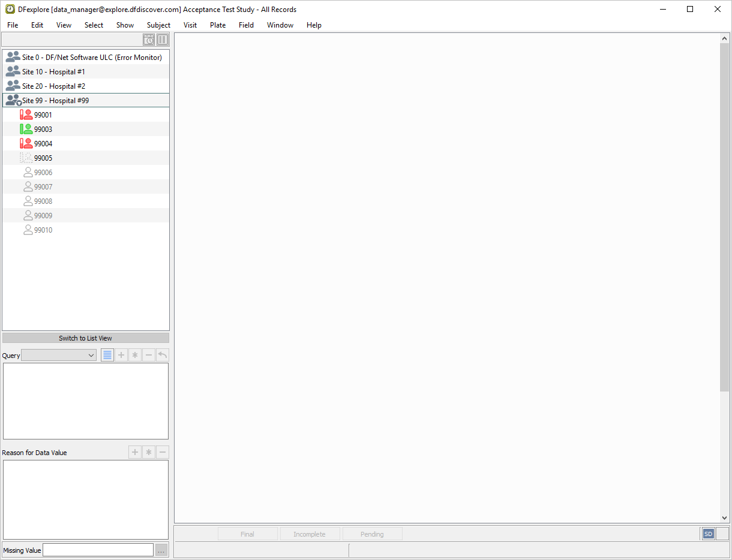
Task: Click the remove reason minus icon
Action: pos(163,452)
